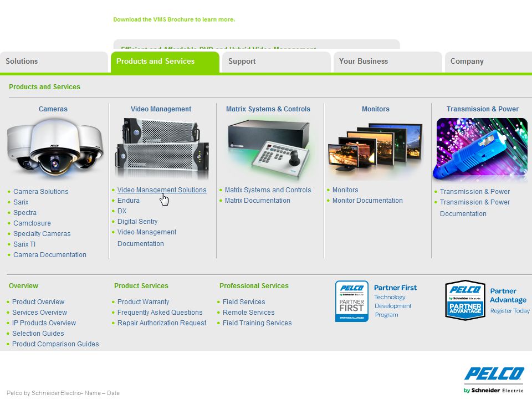Open the Field Services link
532x399 pixels.
click(x=244, y=302)
